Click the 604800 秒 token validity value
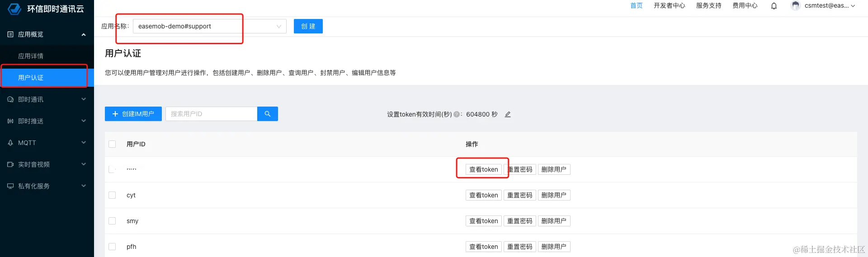Image resolution: width=868 pixels, height=257 pixels. [x=482, y=114]
